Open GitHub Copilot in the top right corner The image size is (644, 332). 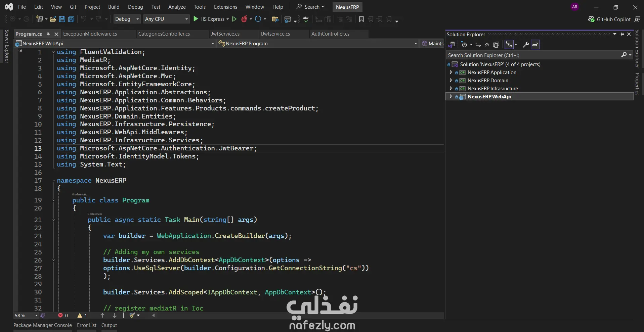pyautogui.click(x=609, y=19)
